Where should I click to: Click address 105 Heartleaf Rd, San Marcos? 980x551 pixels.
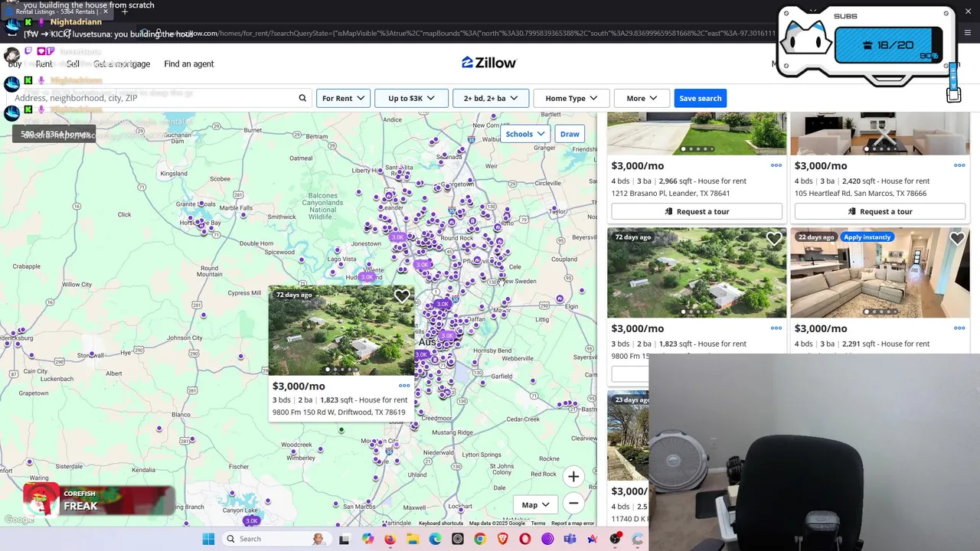point(861,193)
